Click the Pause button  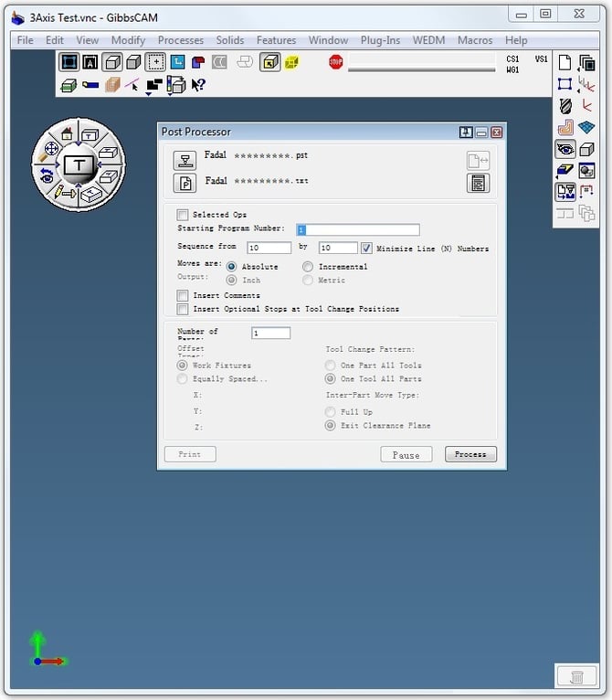406,454
